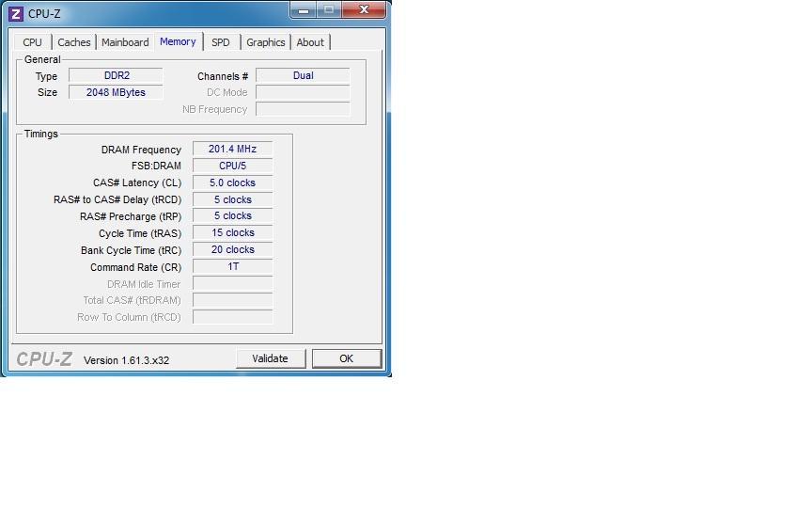Click the Type field showing DDR2
The width and height of the screenshot is (812, 508).
point(116,75)
